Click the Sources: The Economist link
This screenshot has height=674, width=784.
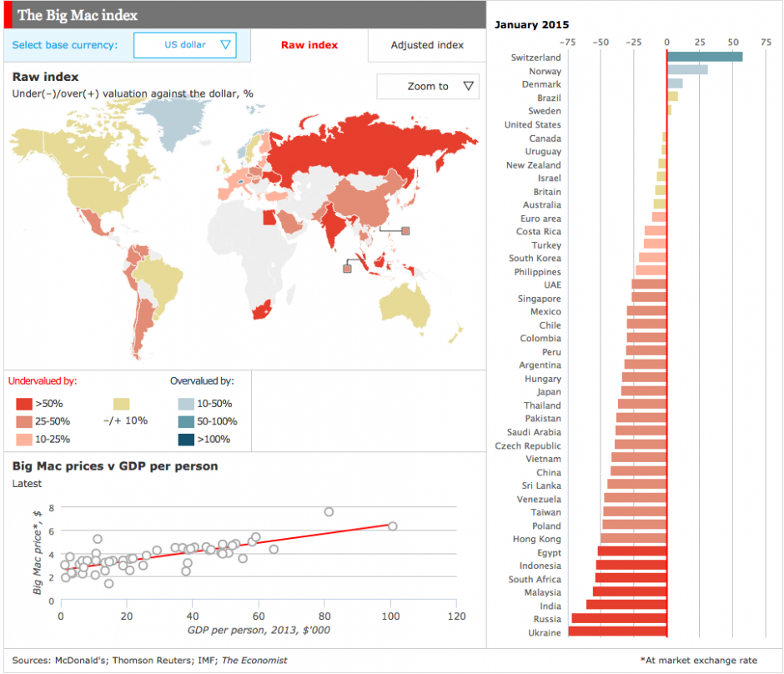tap(249, 659)
